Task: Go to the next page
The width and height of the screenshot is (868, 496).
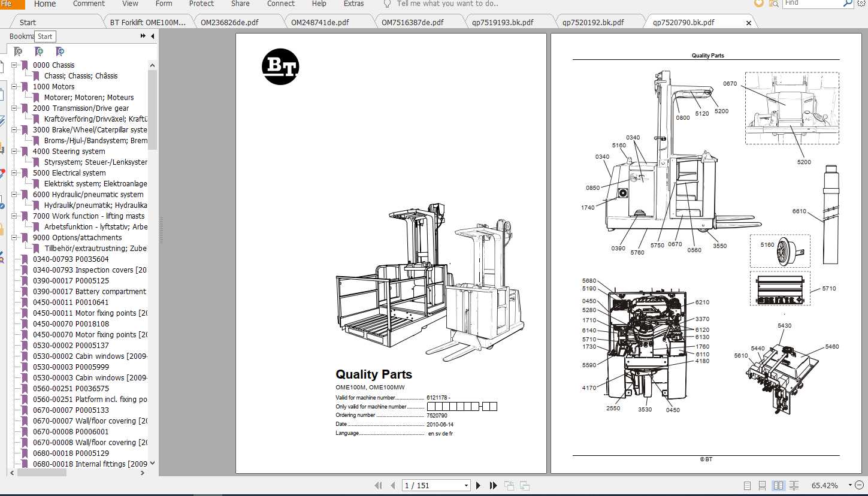Action: pos(478,485)
